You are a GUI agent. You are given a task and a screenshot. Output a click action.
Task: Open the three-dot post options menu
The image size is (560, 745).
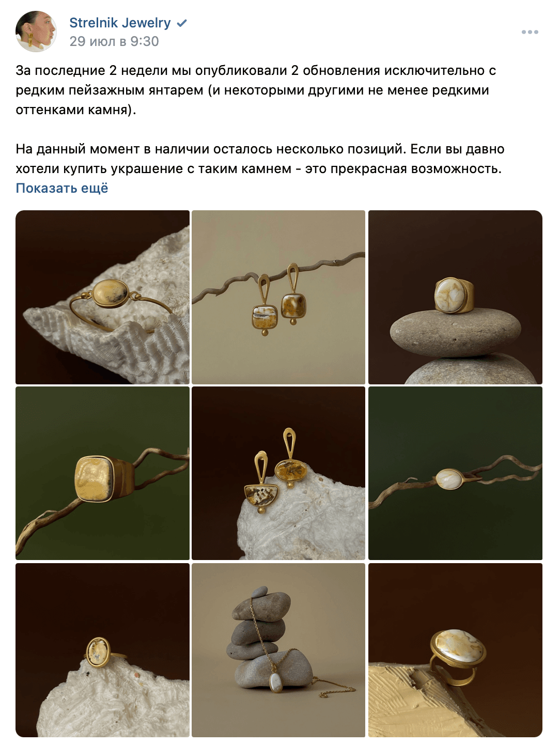click(x=530, y=32)
